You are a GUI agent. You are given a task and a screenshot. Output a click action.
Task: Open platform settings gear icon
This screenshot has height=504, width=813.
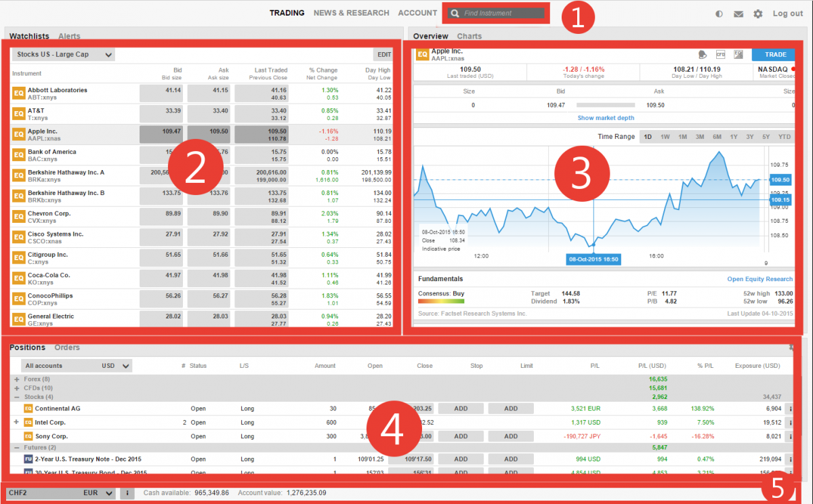click(758, 14)
